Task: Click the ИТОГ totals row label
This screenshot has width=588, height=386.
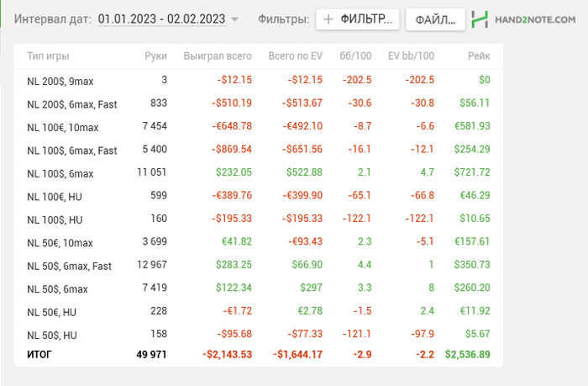Action: (x=39, y=354)
